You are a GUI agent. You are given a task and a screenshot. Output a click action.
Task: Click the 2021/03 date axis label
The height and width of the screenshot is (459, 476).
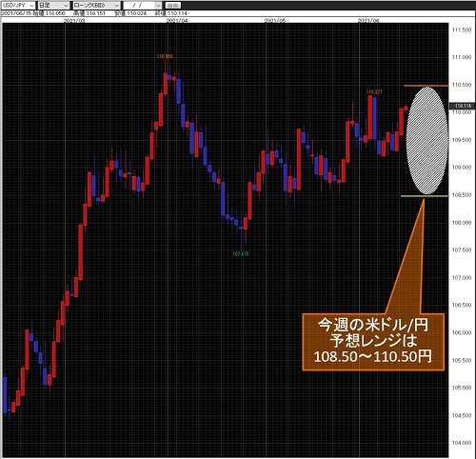tap(74, 20)
